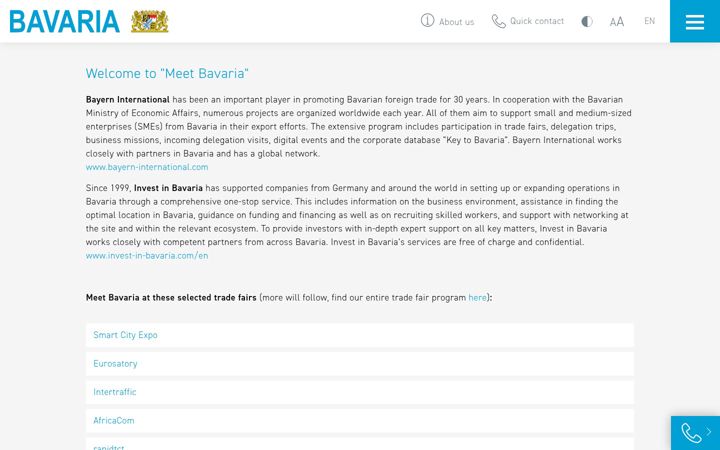This screenshot has height=450, width=720.
Task: Change font size with AA icon
Action: 617,22
